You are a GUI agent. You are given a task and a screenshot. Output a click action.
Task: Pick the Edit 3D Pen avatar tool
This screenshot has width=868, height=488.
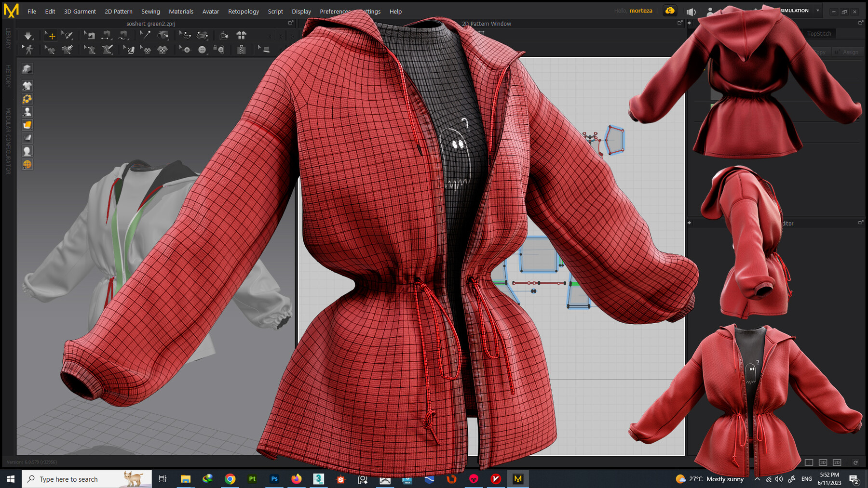[x=89, y=50]
